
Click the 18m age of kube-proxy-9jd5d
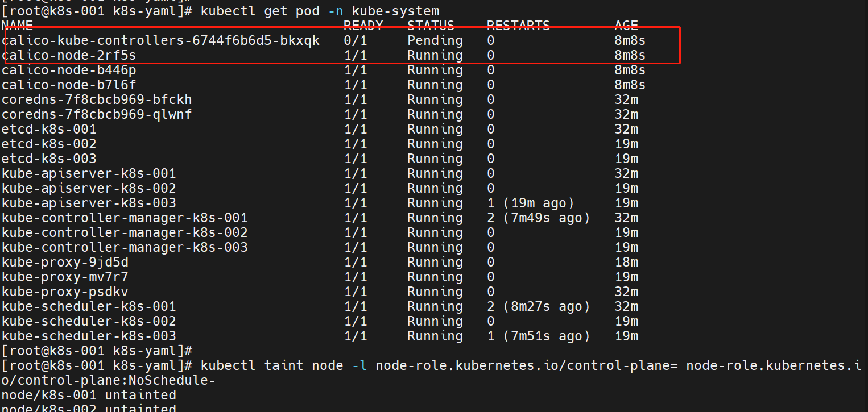pos(626,262)
